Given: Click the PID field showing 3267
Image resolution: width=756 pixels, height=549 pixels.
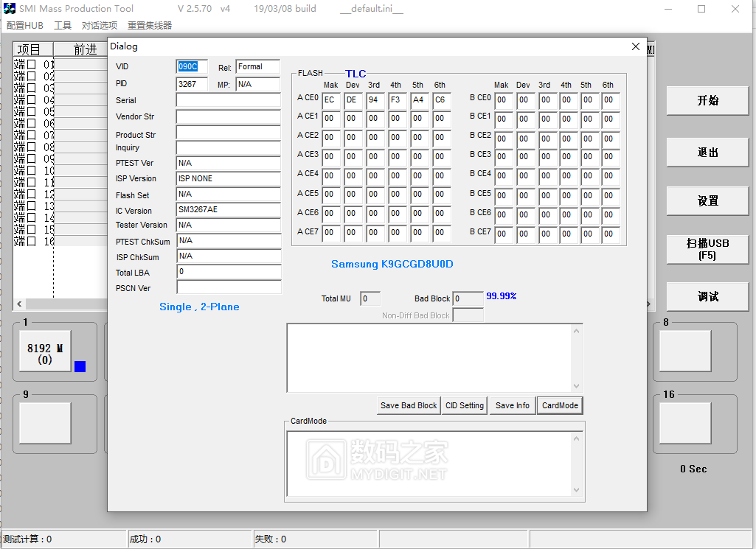Looking at the screenshot, I should (192, 84).
